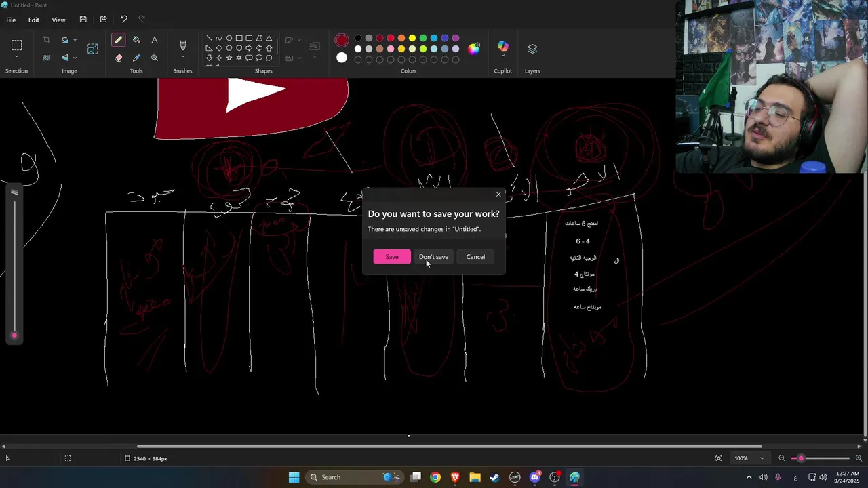Open the Windows Start menu

click(294, 477)
